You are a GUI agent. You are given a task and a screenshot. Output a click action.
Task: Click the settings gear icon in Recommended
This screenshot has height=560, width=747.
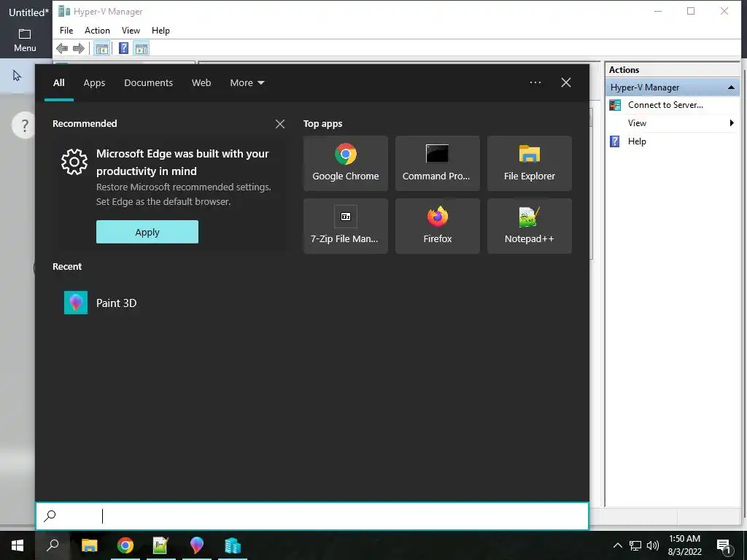point(74,162)
